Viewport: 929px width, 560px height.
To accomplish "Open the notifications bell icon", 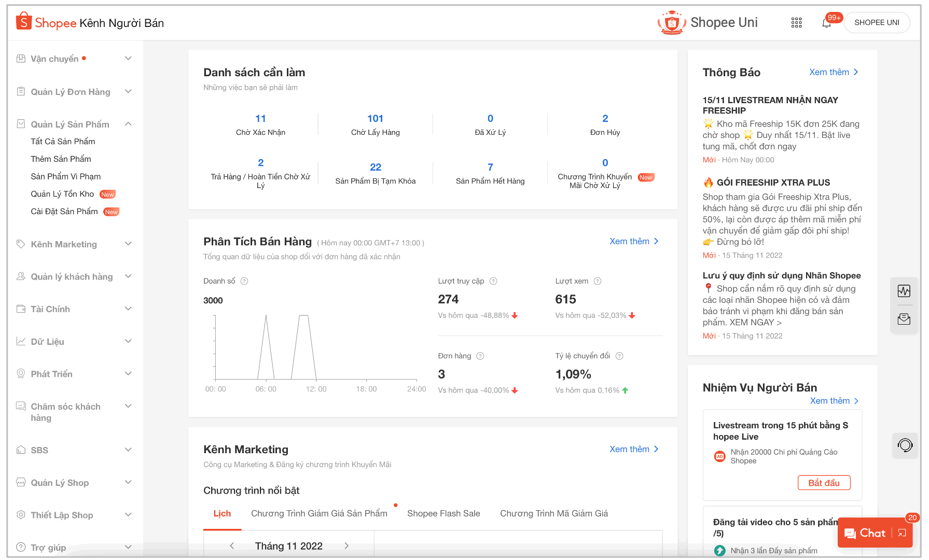I will [827, 23].
